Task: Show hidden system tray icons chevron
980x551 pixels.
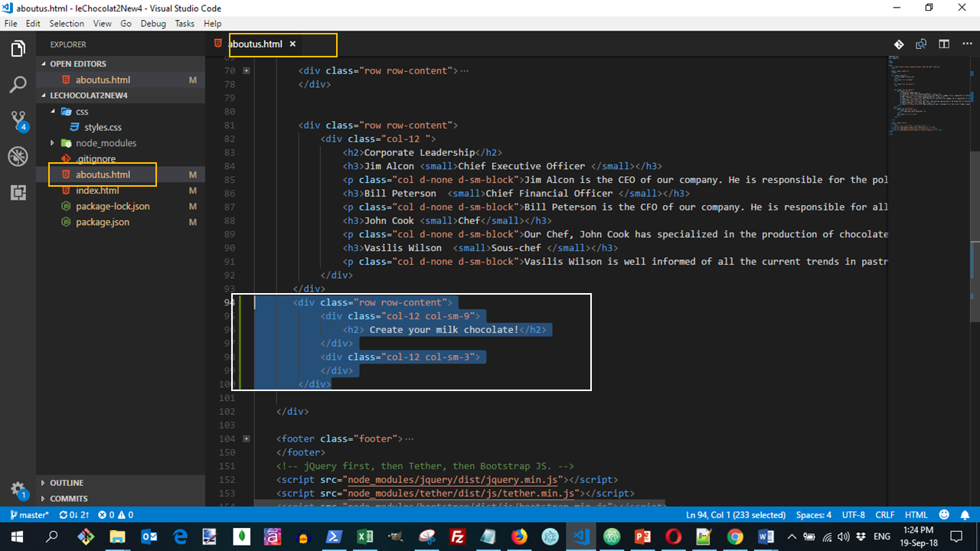Action: (x=792, y=536)
